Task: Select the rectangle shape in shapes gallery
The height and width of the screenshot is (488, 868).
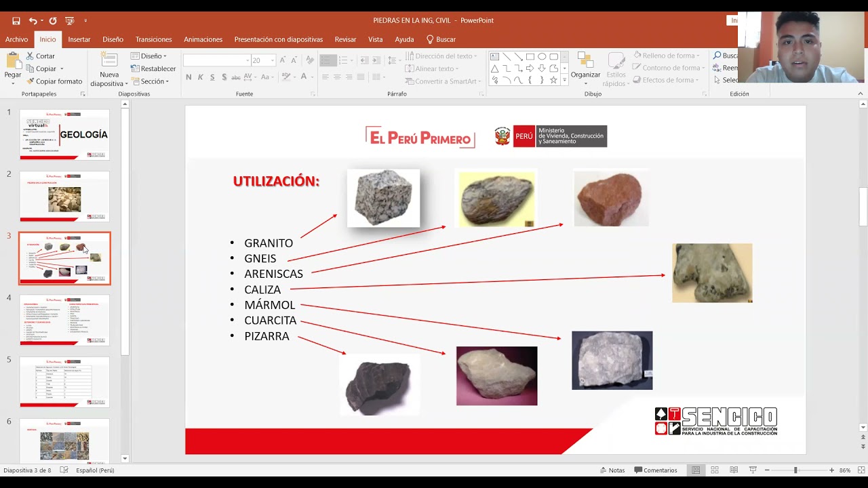Action: (530, 57)
